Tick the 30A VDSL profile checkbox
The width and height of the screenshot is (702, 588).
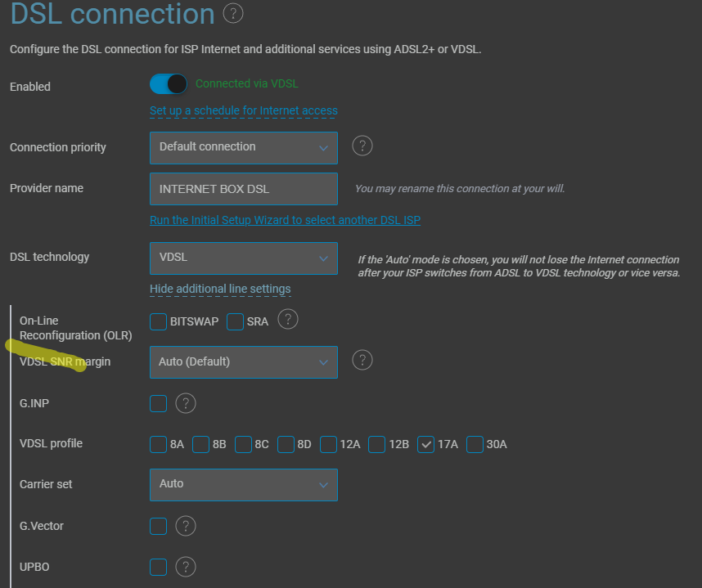[x=475, y=444]
